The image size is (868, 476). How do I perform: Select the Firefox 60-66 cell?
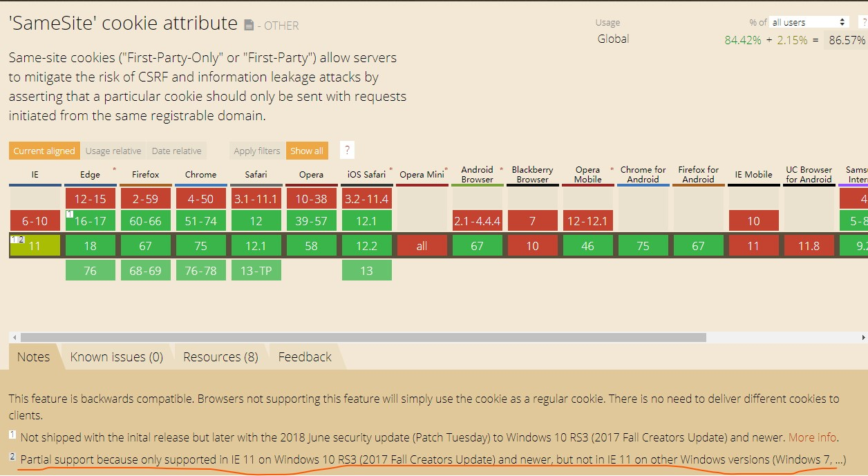[145, 221]
